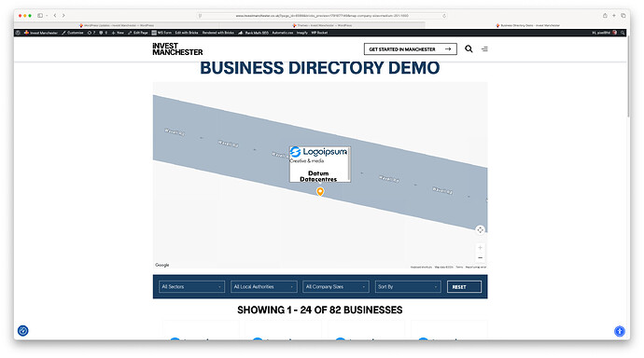Zoom in on the map
Image resolution: width=644 pixels, height=358 pixels.
480,248
